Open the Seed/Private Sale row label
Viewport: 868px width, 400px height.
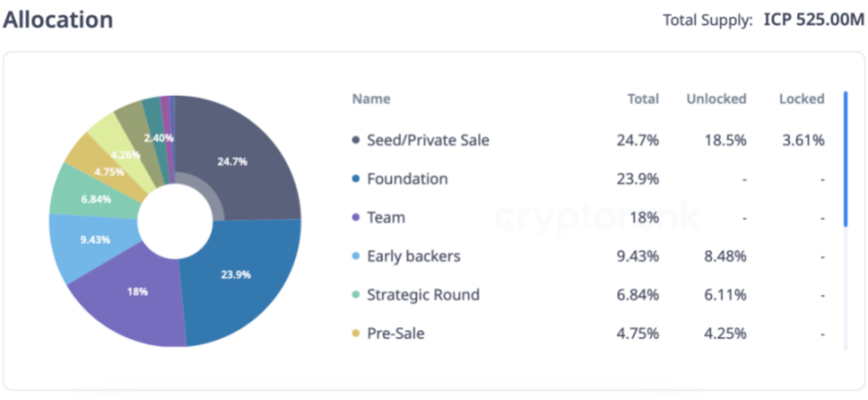click(428, 140)
